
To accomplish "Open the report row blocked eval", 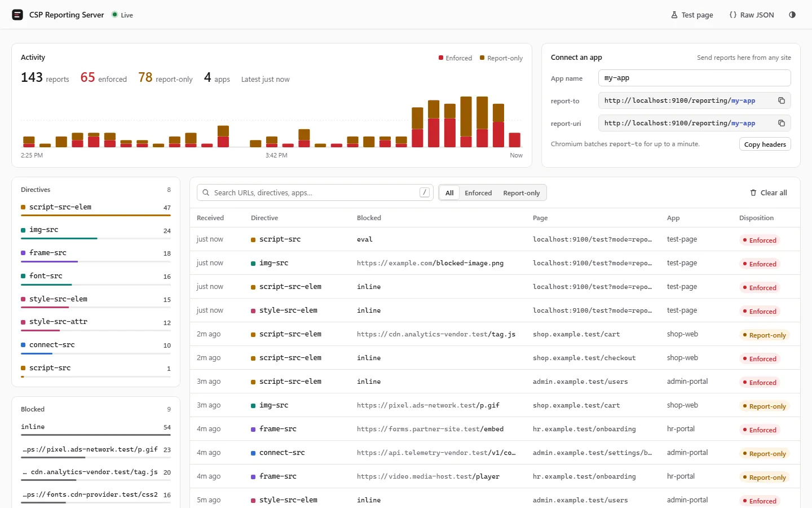I will point(495,239).
